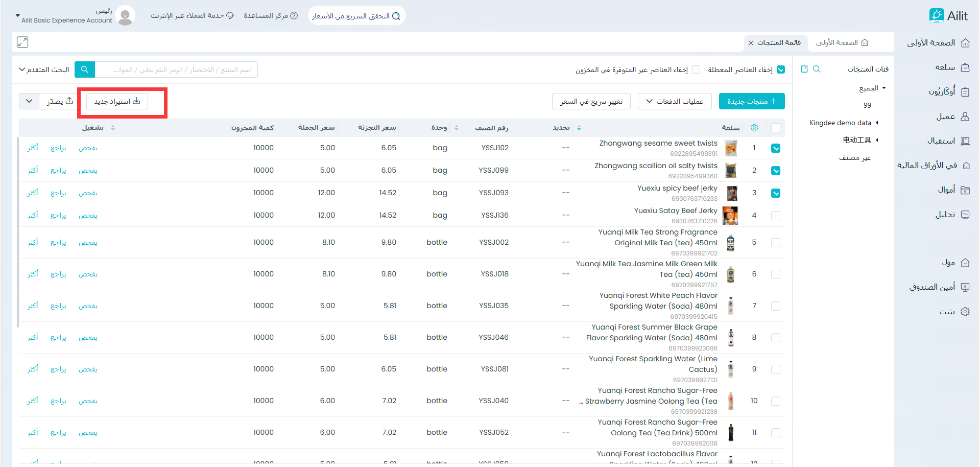The height and width of the screenshot is (467, 980).
Task: Click the product name search field
Action: click(x=176, y=69)
